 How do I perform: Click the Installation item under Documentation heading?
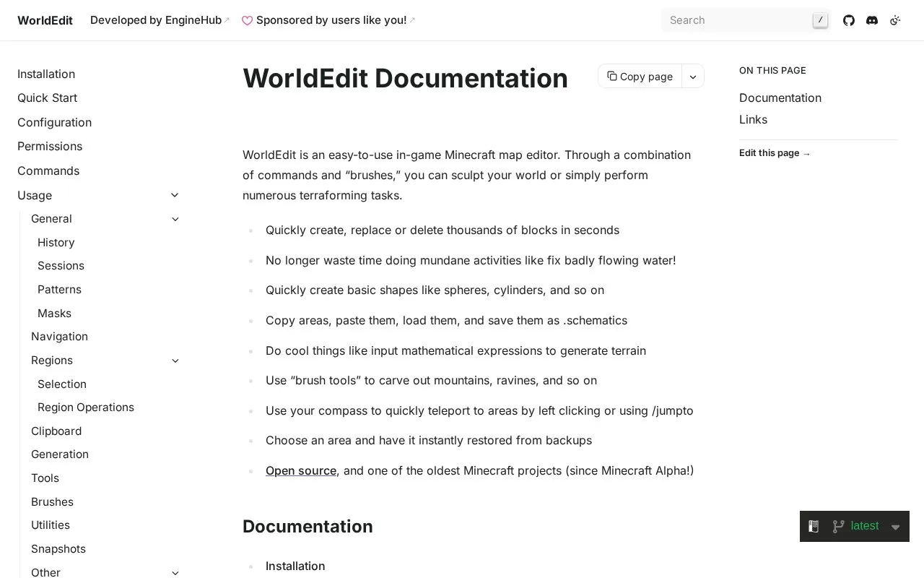tap(295, 566)
